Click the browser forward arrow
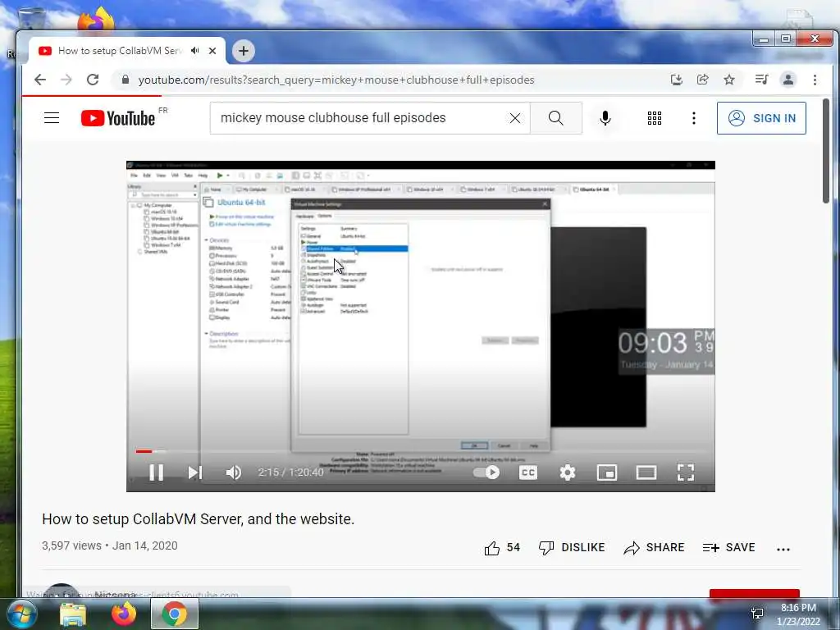 pos(66,80)
